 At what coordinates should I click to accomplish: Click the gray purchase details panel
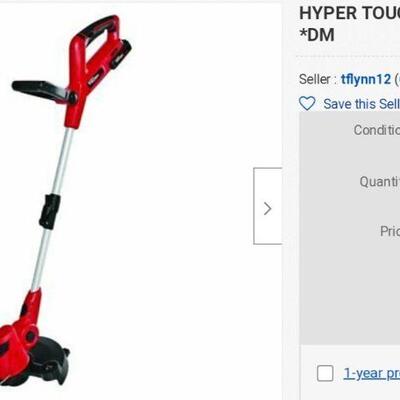click(350, 228)
